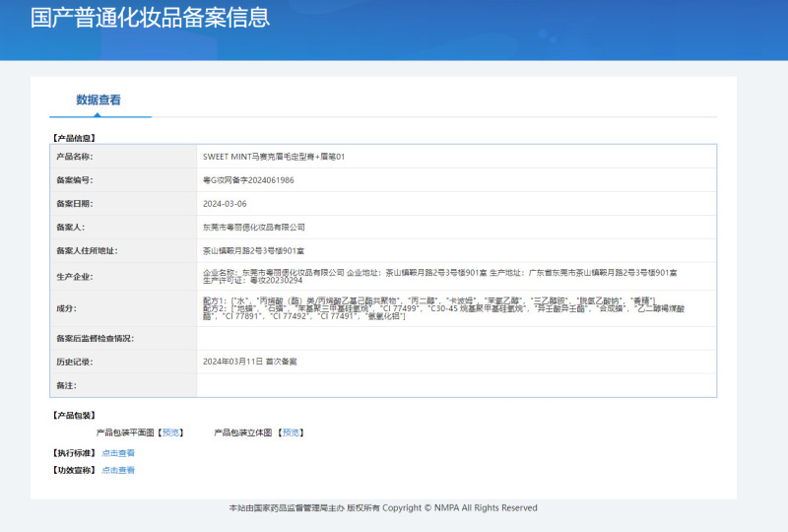Click the 备案后监督检查情况 row label

95,338
